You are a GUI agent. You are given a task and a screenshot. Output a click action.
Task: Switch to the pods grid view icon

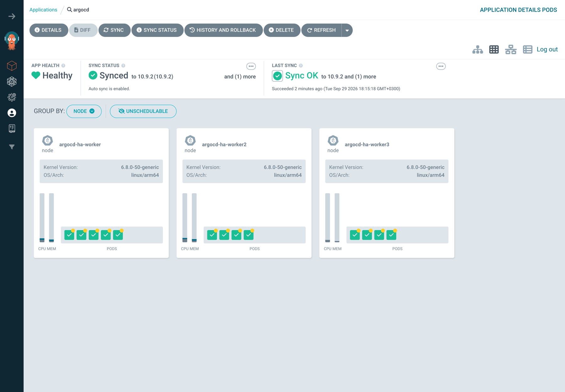[x=494, y=50]
